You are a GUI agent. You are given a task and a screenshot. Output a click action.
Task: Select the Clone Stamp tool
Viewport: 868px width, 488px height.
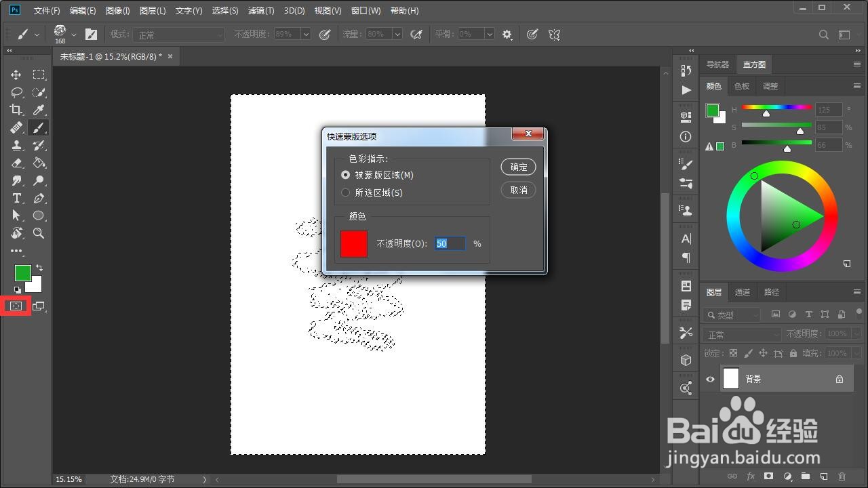pyautogui.click(x=16, y=145)
